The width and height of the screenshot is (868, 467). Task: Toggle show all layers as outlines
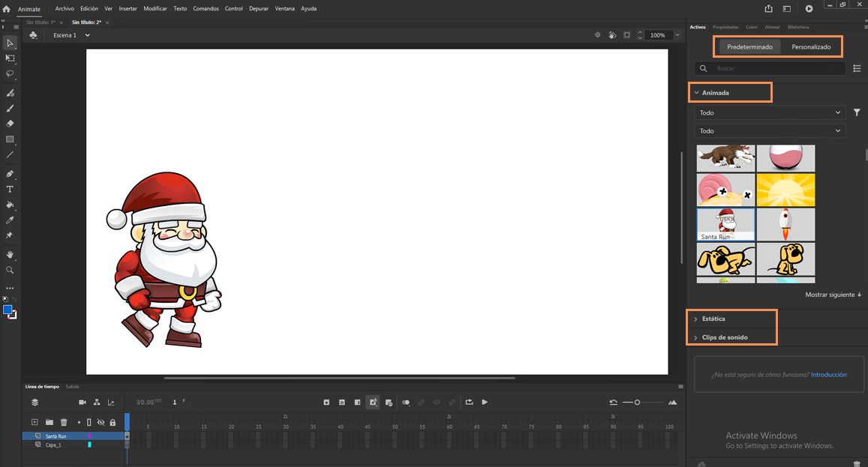coord(89,422)
